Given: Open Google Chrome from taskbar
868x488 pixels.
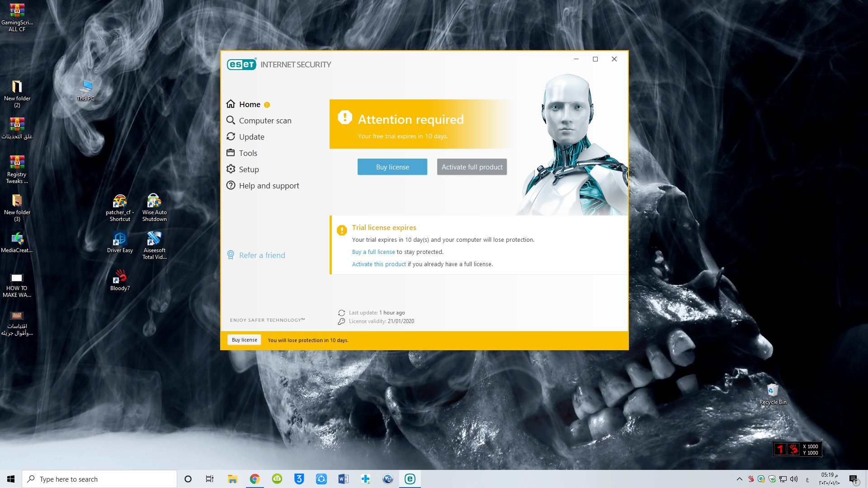Looking at the screenshot, I should click(255, 479).
